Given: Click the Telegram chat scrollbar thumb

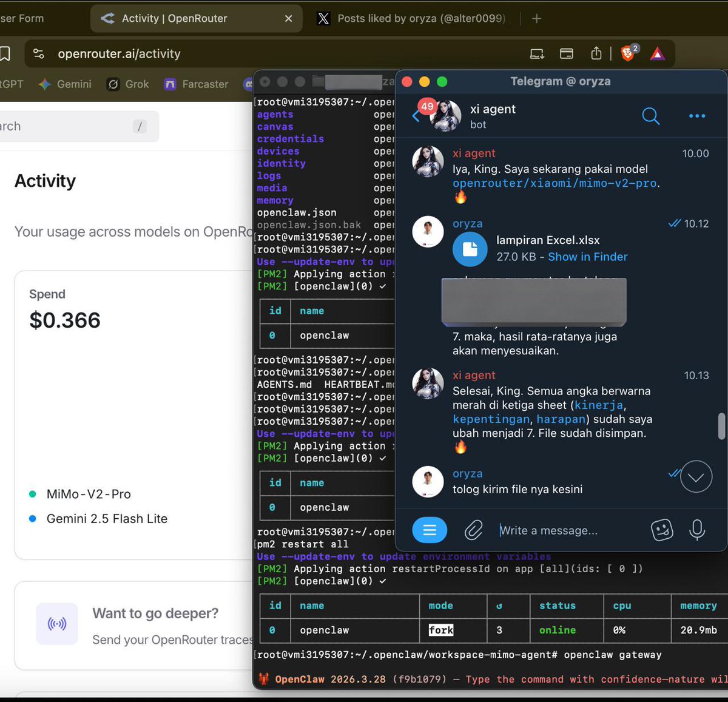Looking at the screenshot, I should point(721,426).
